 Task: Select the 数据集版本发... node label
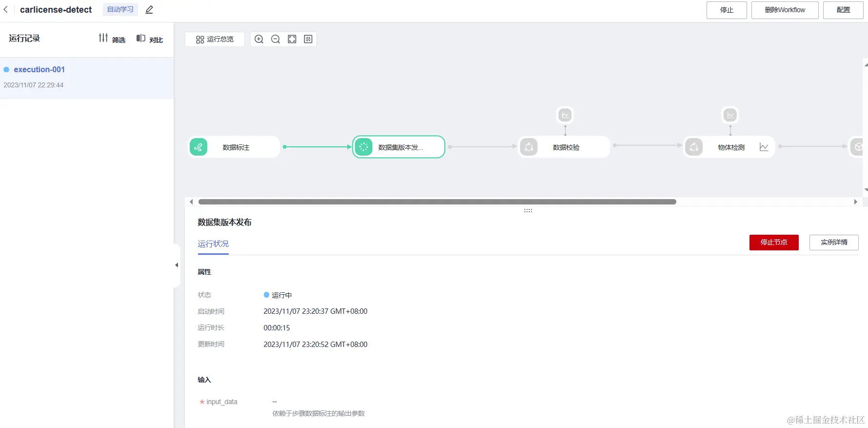point(400,147)
